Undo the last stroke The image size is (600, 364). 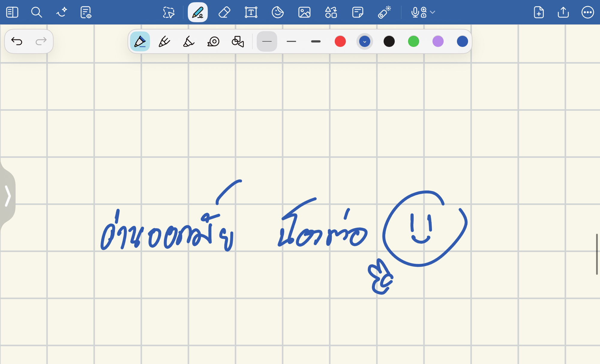point(17,41)
